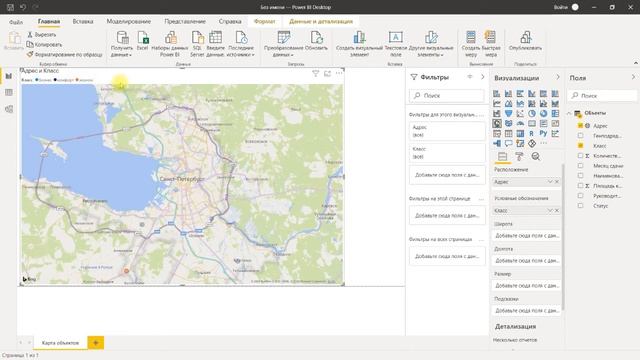Open Адрес field dropdown in Расположение

[x=549, y=182]
